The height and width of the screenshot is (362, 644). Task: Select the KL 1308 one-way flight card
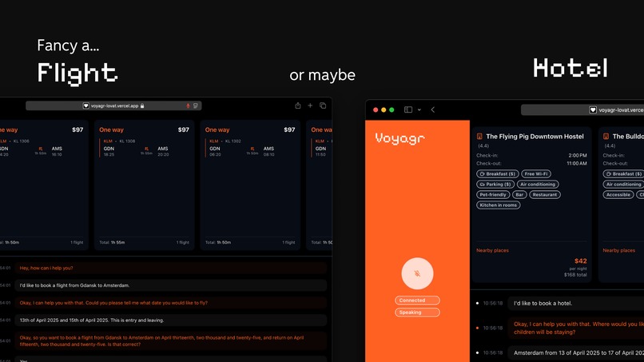coord(144,185)
